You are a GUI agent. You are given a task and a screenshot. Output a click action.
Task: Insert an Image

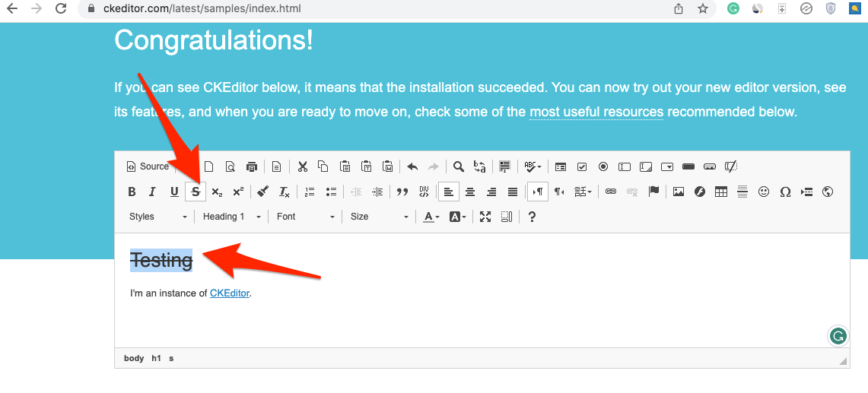(678, 192)
